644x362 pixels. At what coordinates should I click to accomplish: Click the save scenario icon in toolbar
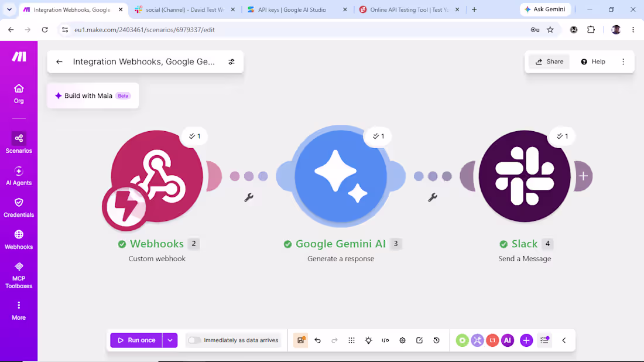pos(301,340)
